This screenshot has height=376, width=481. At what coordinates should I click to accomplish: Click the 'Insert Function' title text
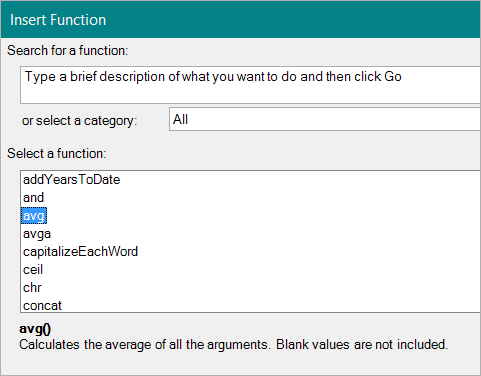(58, 20)
